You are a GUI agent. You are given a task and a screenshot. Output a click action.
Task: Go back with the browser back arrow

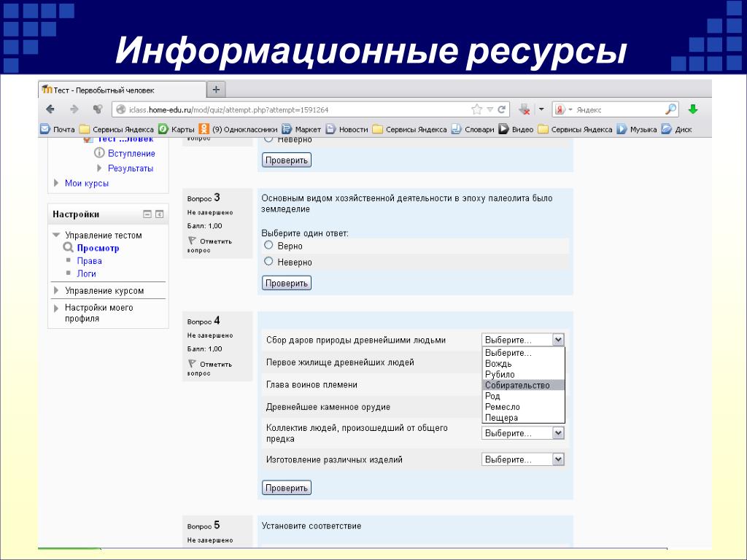coord(50,109)
